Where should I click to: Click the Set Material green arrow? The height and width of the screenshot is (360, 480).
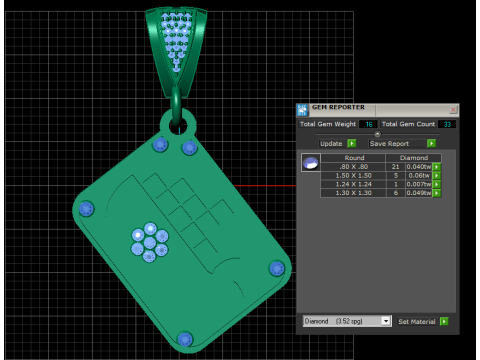pos(444,321)
